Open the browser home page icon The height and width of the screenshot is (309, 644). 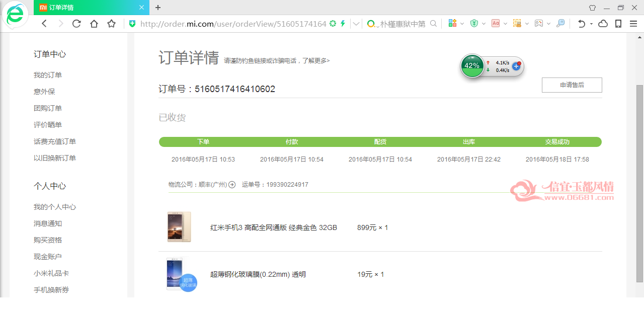(x=94, y=24)
